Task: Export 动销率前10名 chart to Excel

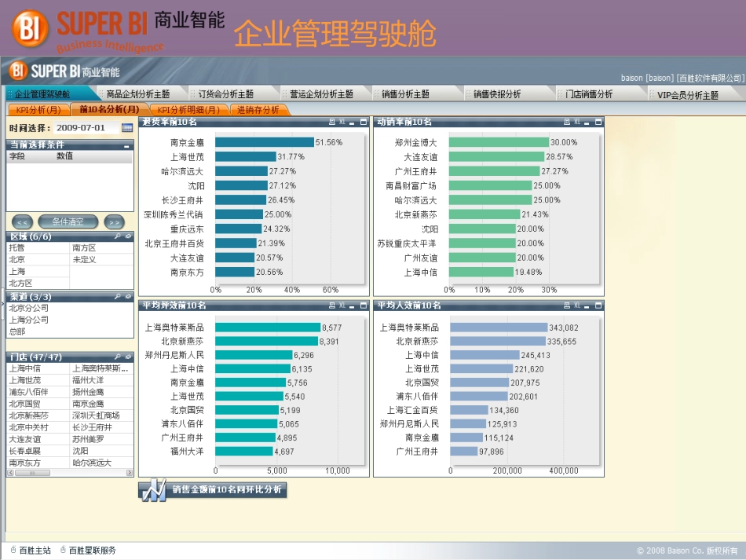Action: (x=576, y=123)
